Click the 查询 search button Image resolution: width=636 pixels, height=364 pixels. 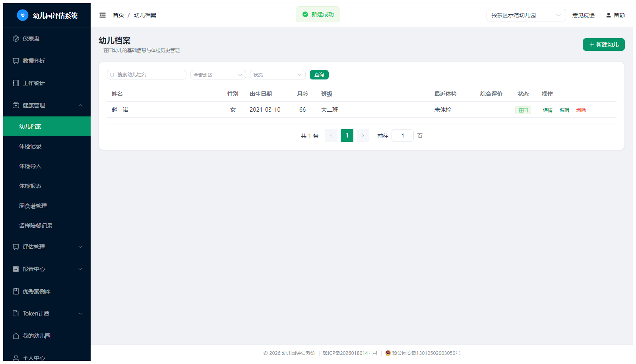(319, 75)
